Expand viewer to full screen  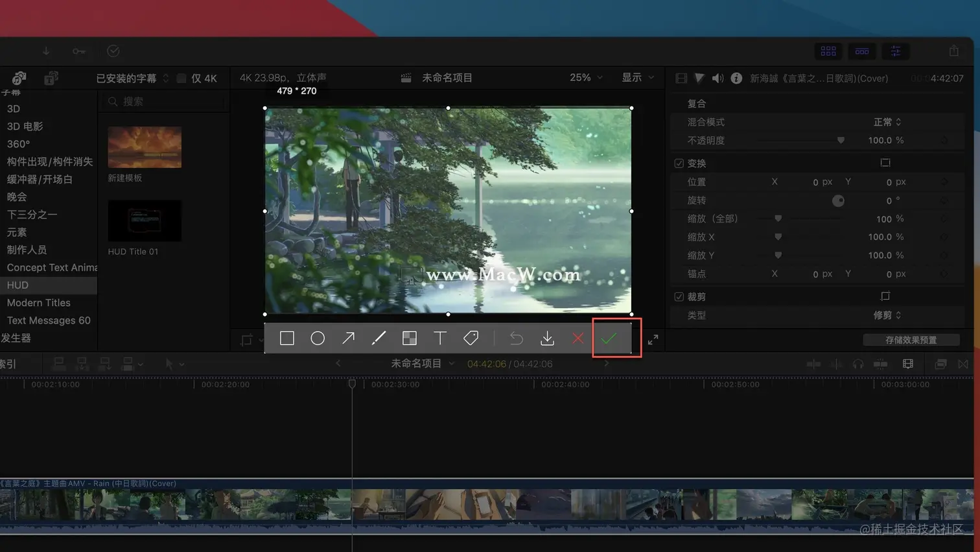pos(653,339)
